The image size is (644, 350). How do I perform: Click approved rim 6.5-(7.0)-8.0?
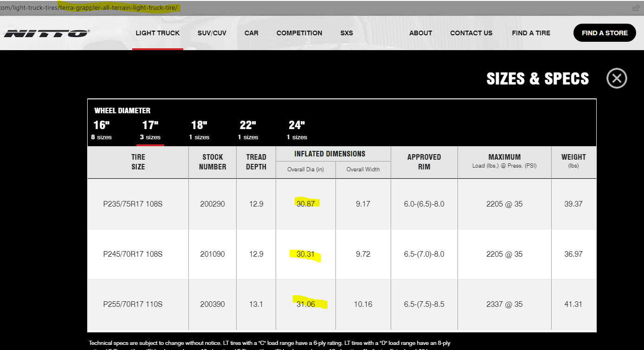click(x=424, y=254)
